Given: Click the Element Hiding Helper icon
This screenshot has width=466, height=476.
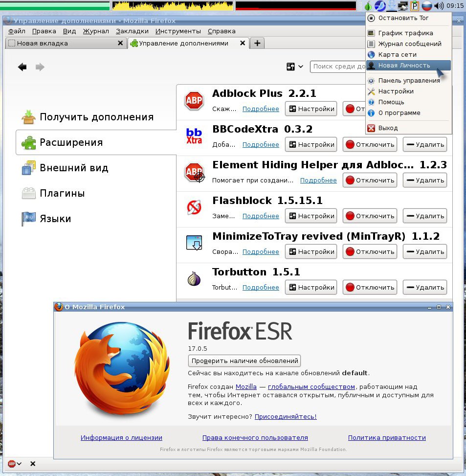Looking at the screenshot, I should pos(195,172).
